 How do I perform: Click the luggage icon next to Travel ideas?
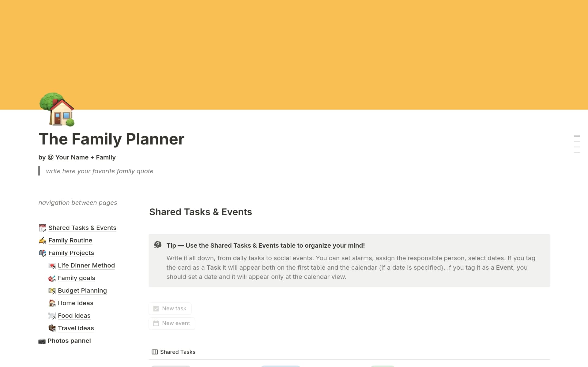[x=52, y=328]
